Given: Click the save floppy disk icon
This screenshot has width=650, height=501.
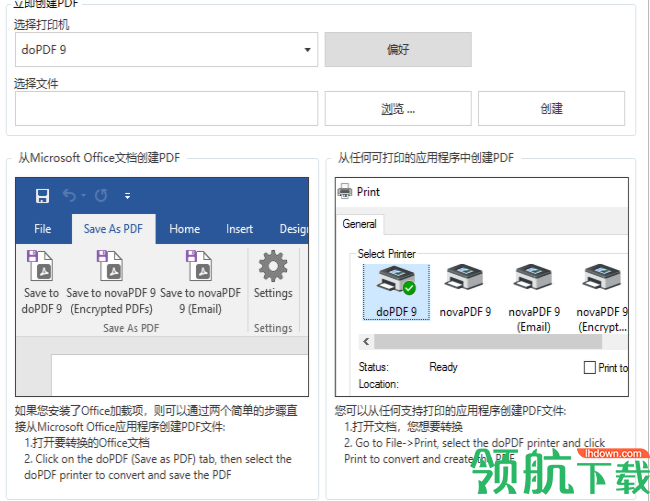Looking at the screenshot, I should click(42, 196).
